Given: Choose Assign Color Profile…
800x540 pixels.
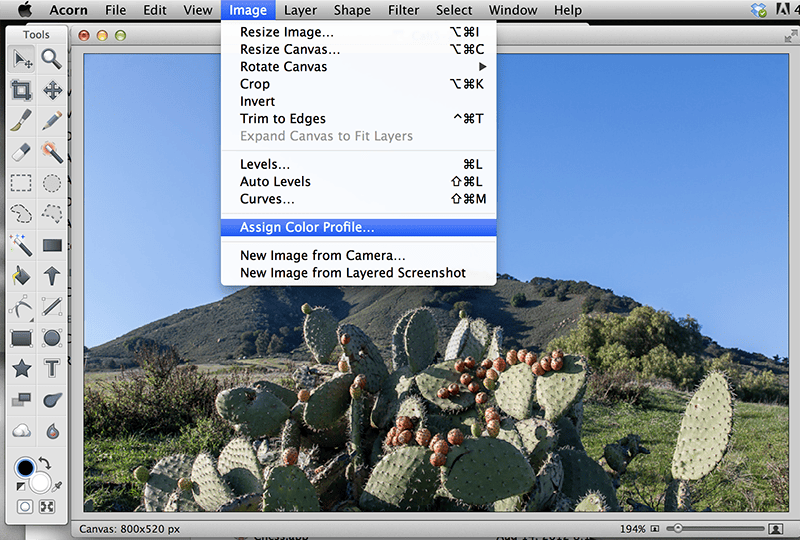Looking at the screenshot, I should (x=359, y=227).
